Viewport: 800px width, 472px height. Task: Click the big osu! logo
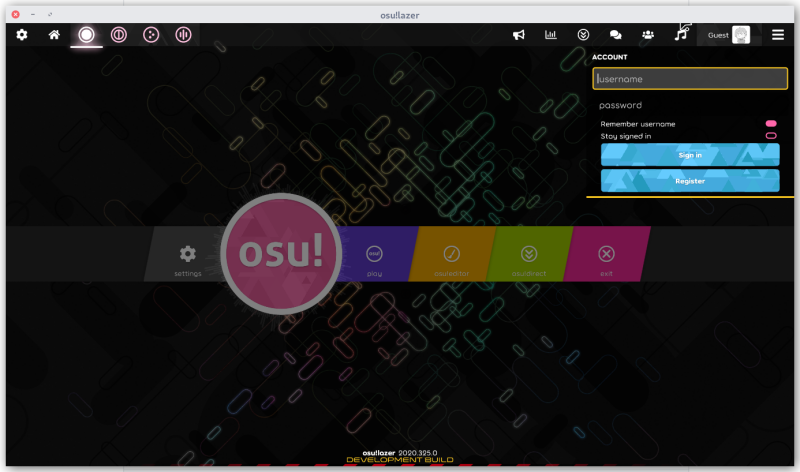(x=281, y=254)
